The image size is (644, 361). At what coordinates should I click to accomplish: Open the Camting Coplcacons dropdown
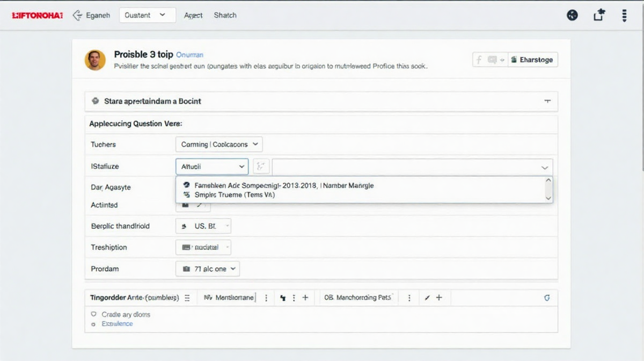(219, 144)
